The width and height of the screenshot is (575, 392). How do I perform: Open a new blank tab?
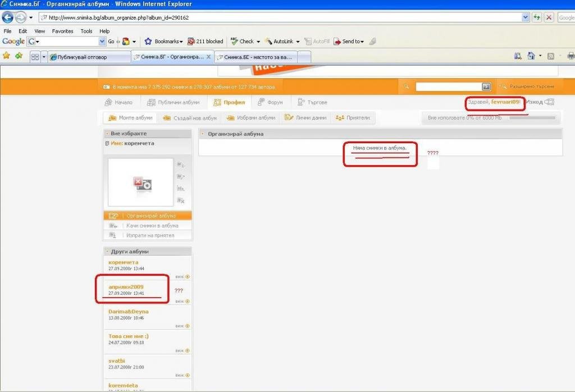point(304,57)
